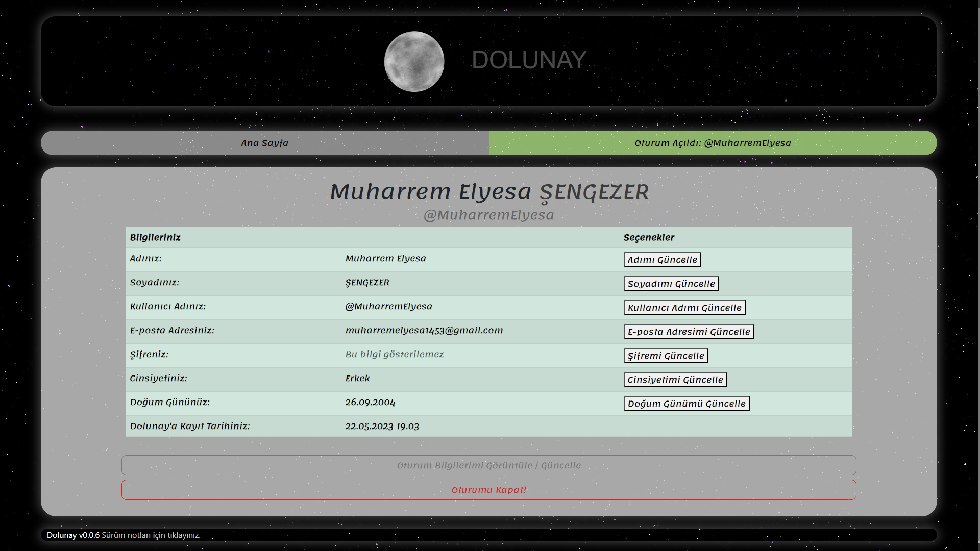Click the Adımı Güncelle button
Screen dimensions: 980x551
tap(662, 260)
